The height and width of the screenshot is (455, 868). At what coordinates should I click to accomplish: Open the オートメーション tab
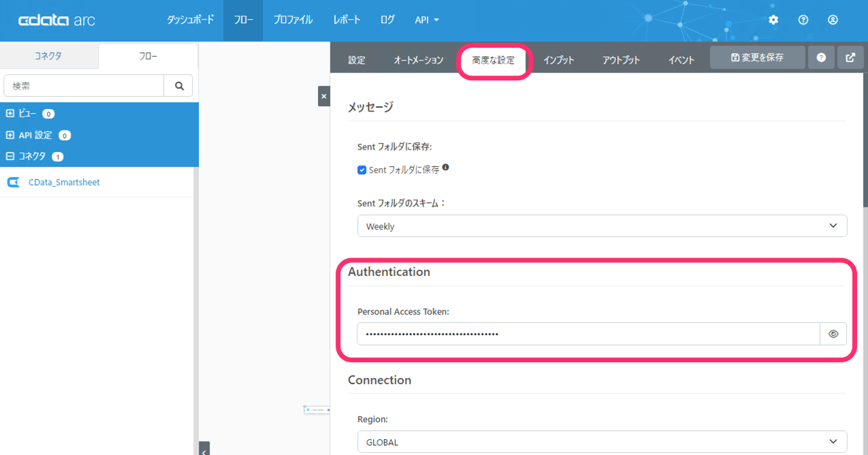pyautogui.click(x=418, y=60)
